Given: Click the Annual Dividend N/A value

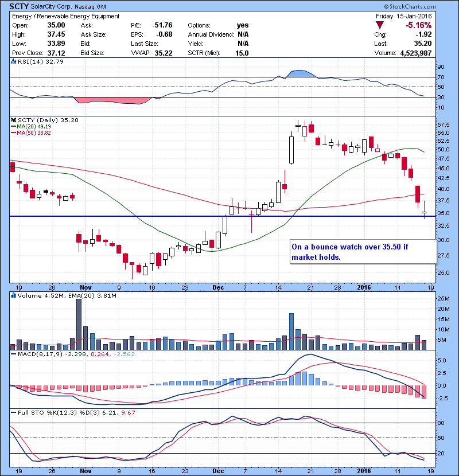Looking at the screenshot, I should pos(243,34).
